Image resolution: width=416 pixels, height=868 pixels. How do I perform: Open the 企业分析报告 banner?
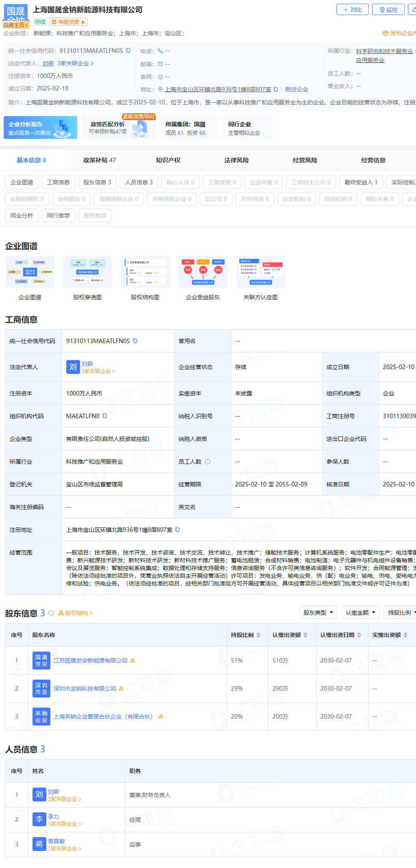click(40, 127)
